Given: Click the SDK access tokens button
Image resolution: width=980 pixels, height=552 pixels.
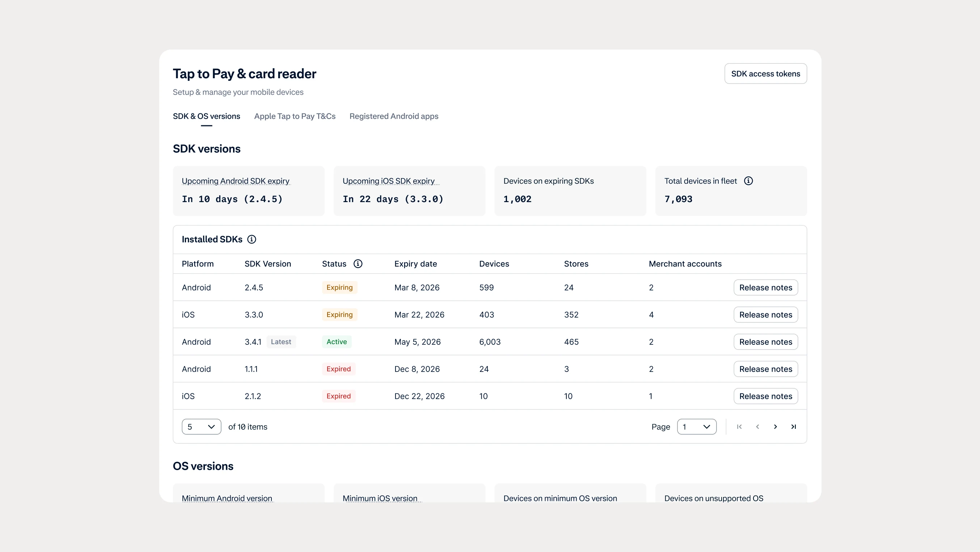Looking at the screenshot, I should [766, 74].
